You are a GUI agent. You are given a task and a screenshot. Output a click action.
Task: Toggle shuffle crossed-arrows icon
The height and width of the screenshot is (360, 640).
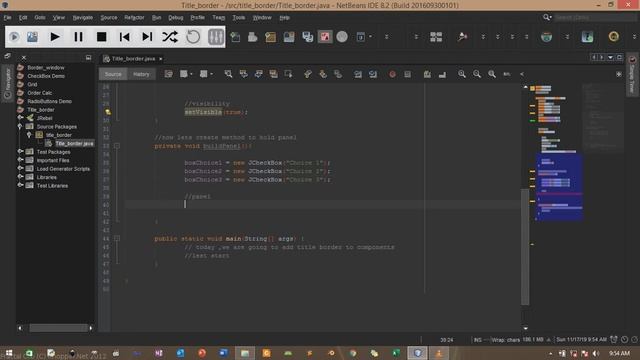coord(170,37)
